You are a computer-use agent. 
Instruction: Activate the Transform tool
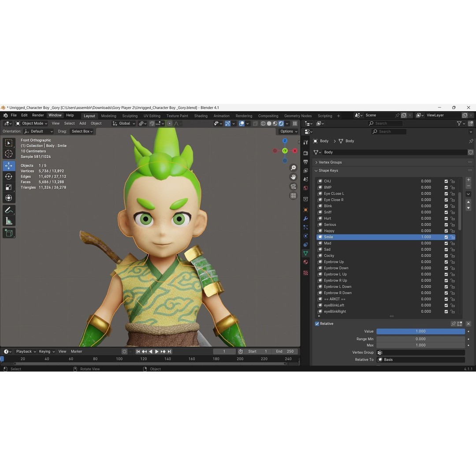pyautogui.click(x=9, y=198)
